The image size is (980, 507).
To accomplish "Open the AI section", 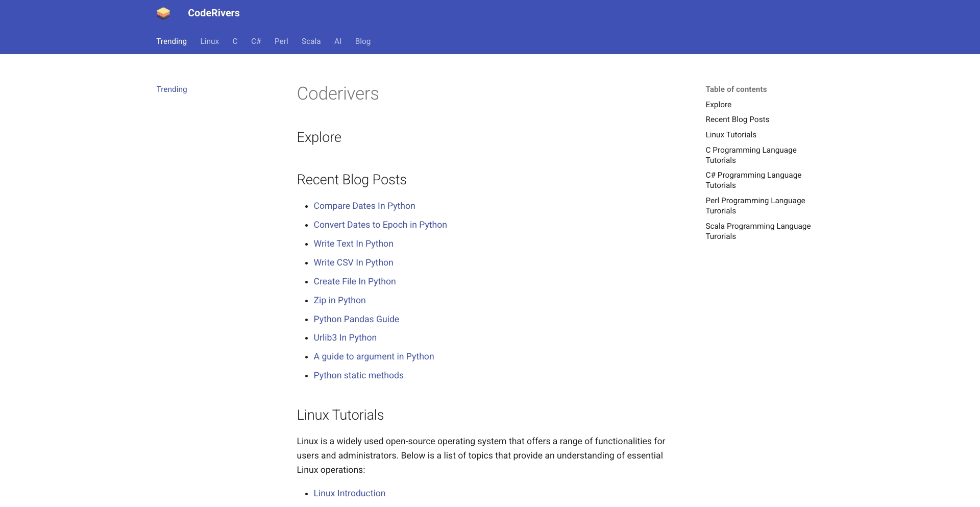I will [337, 41].
